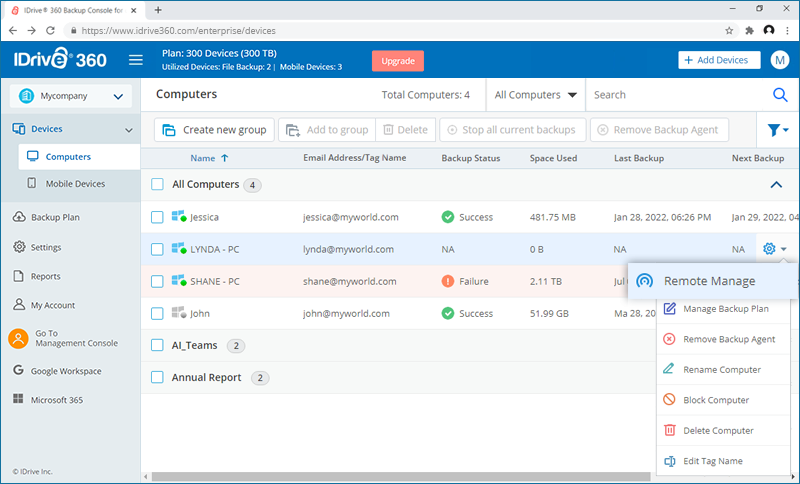Click the search magnifier icon
Screen dimensions: 800x484
(x=780, y=95)
